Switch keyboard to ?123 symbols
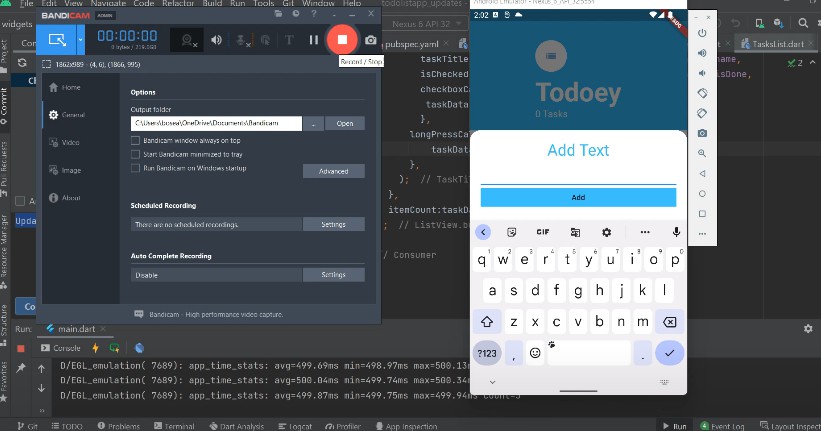Image resolution: width=821 pixels, height=431 pixels. (487, 353)
